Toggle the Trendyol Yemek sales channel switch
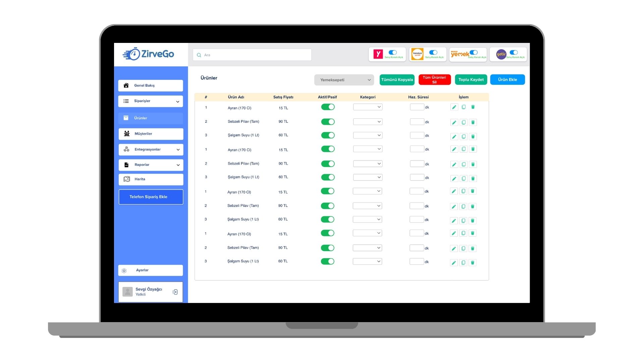 tap(433, 53)
